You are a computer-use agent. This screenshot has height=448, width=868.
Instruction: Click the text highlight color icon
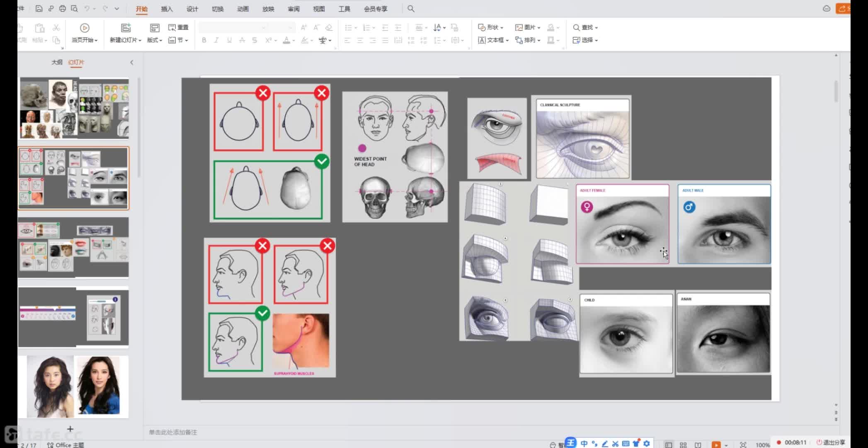pos(304,40)
